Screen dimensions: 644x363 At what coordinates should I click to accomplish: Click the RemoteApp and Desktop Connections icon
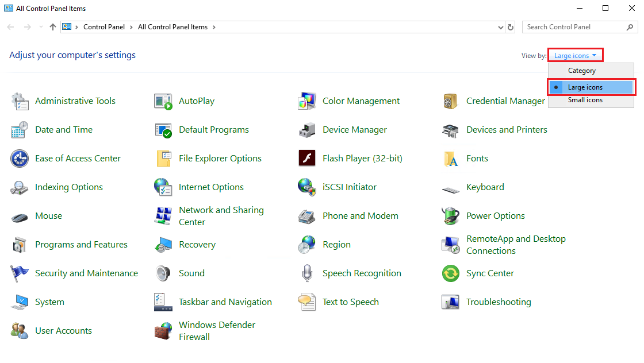coord(451,245)
